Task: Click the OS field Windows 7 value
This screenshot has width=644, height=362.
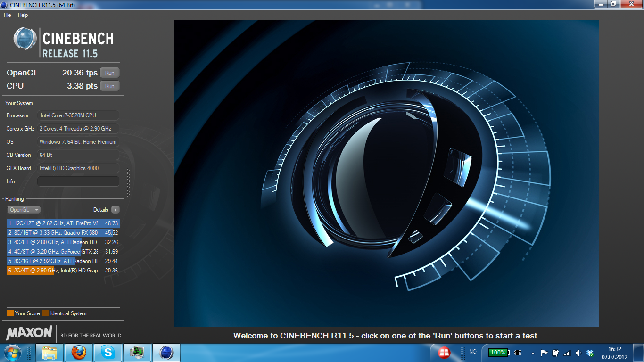Action: coord(78,141)
